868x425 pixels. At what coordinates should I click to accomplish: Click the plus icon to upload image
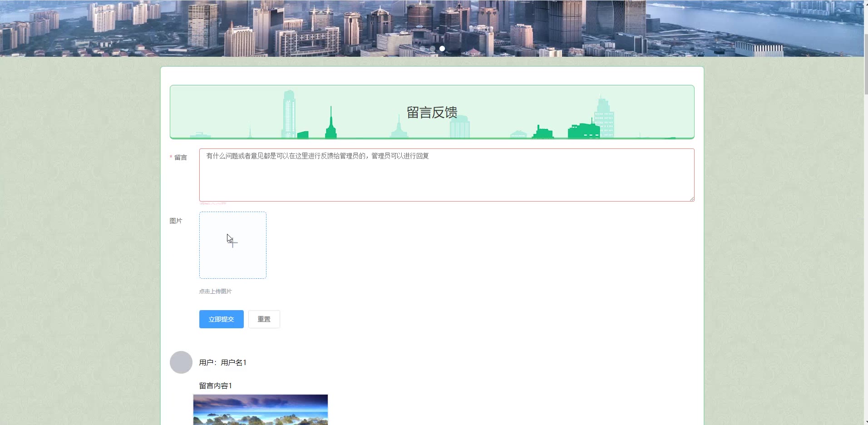pos(232,243)
